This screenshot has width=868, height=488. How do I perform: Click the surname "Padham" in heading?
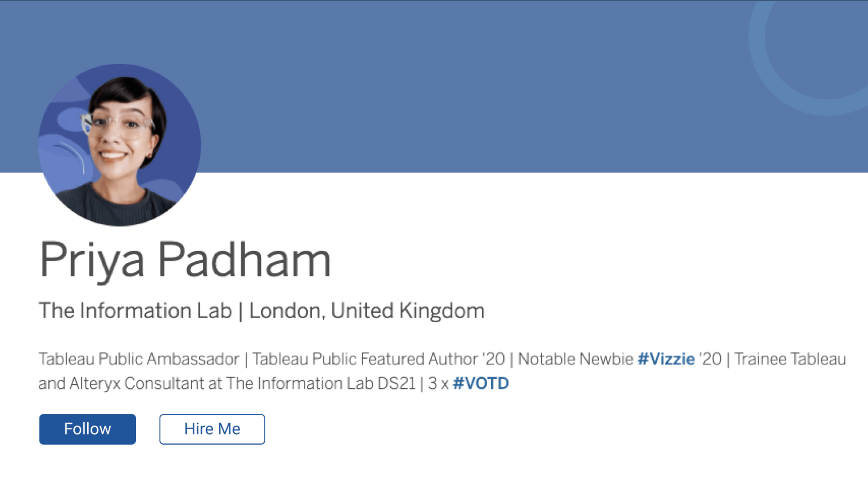[244, 260]
